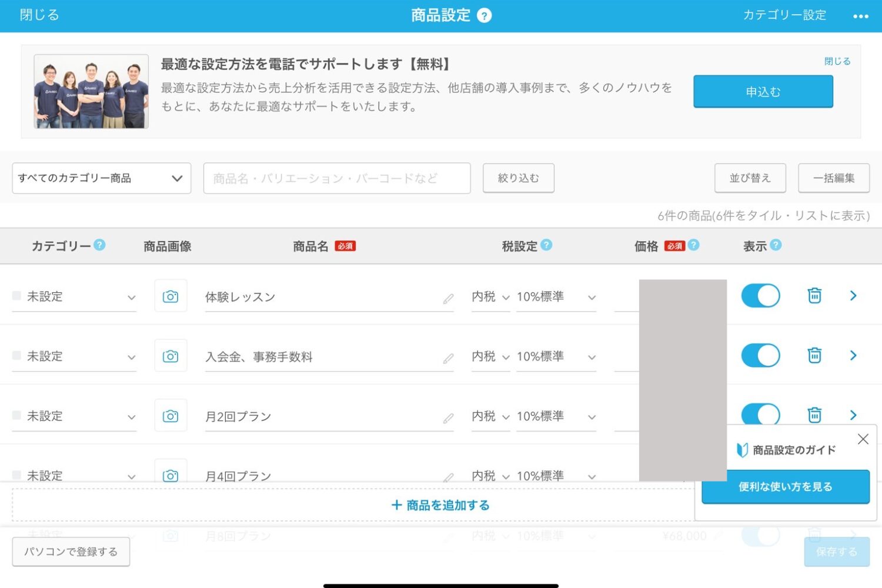Turn off display toggle for 入会金、事務手数料
Screen dimensions: 882x588
(760, 355)
